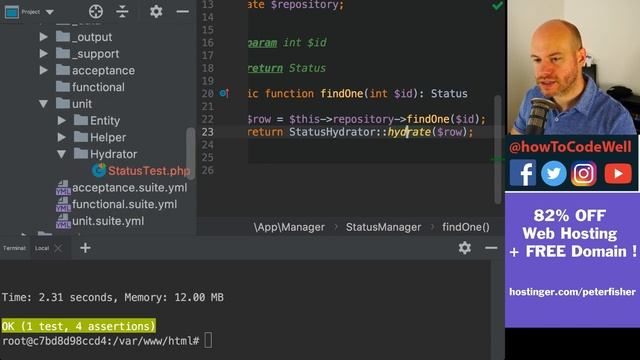Select \App\Manager breadcrumb
This screenshot has width=640, height=360.
[289, 227]
